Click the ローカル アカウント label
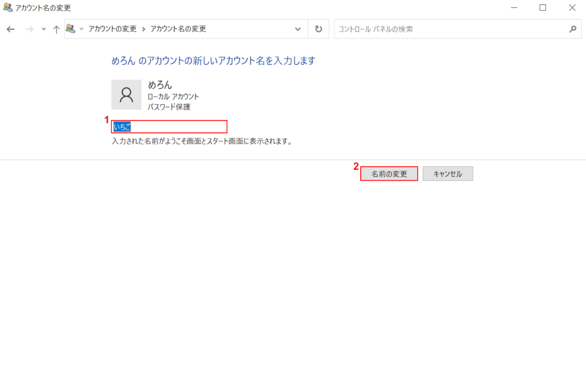This screenshot has height=392, width=586. (173, 97)
